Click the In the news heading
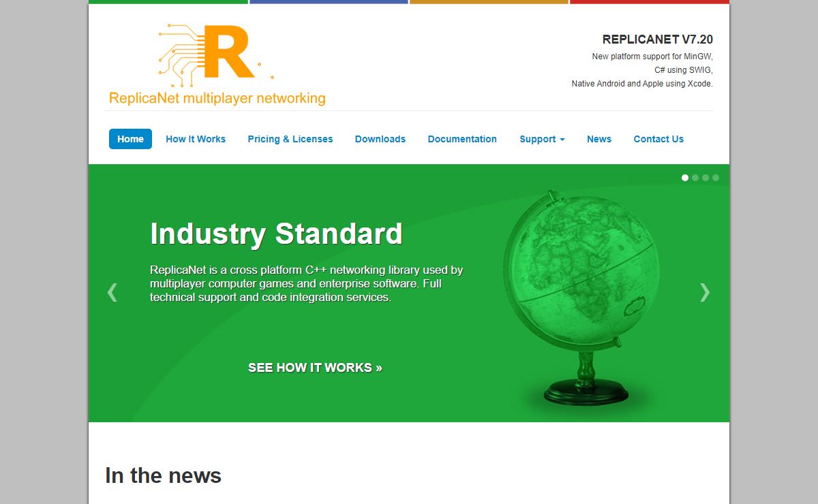 tap(164, 475)
